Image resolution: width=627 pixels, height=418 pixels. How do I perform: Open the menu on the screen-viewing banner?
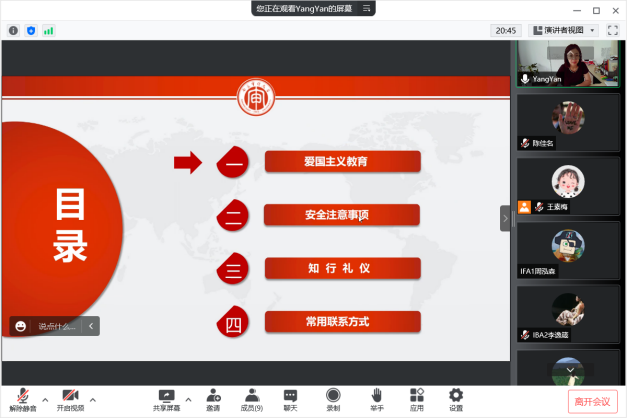pos(367,8)
